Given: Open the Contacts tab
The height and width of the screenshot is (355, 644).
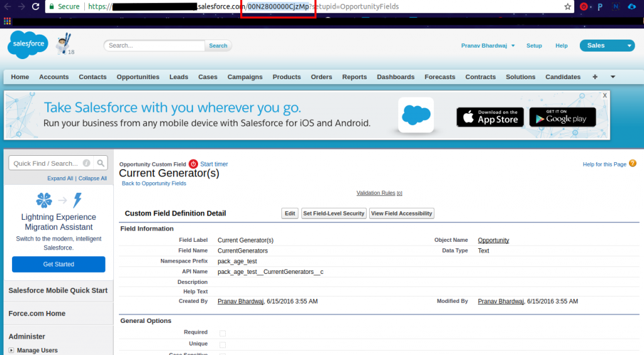Looking at the screenshot, I should click(x=92, y=77).
